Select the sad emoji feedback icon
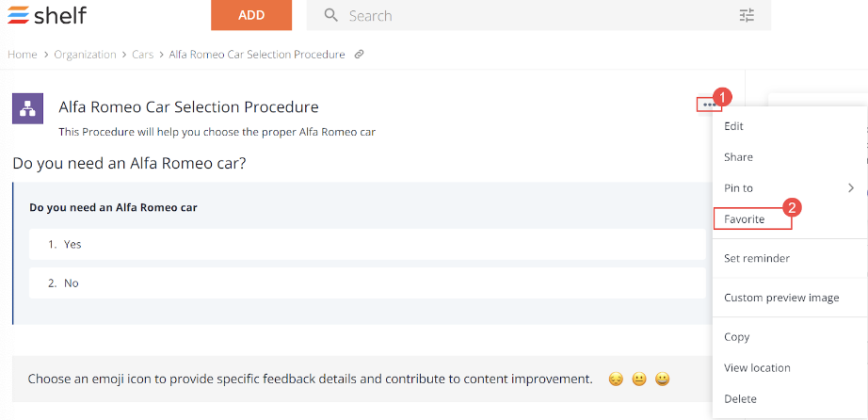Image resolution: width=868 pixels, height=420 pixels. coord(616,380)
